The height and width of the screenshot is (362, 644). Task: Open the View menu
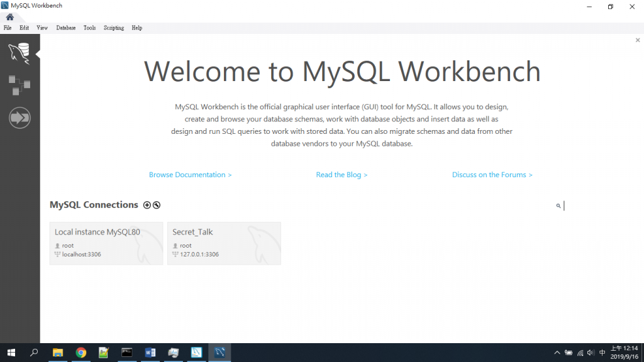click(42, 28)
